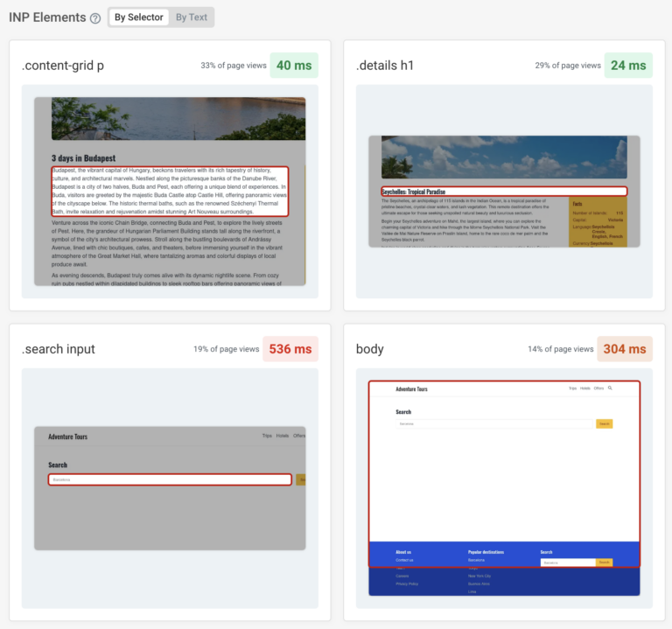Screen dimensions: 672x629
Task: Click the highlighted search field in .search input preview
Action: pos(170,479)
